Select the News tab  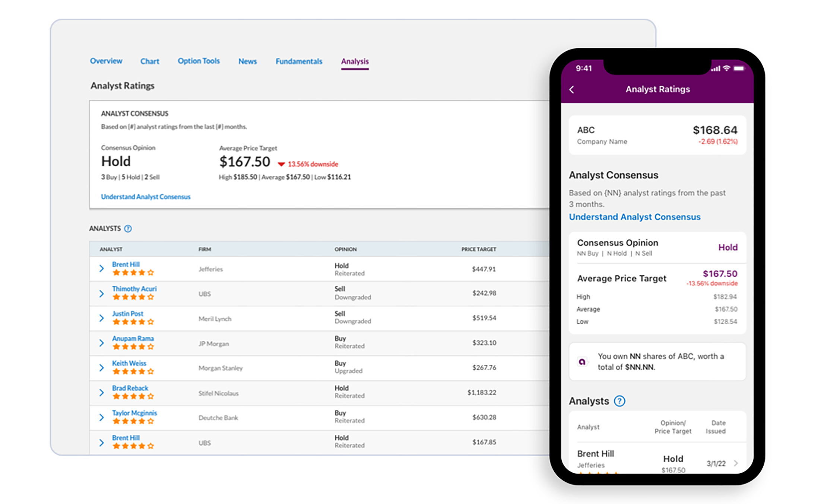click(x=247, y=61)
